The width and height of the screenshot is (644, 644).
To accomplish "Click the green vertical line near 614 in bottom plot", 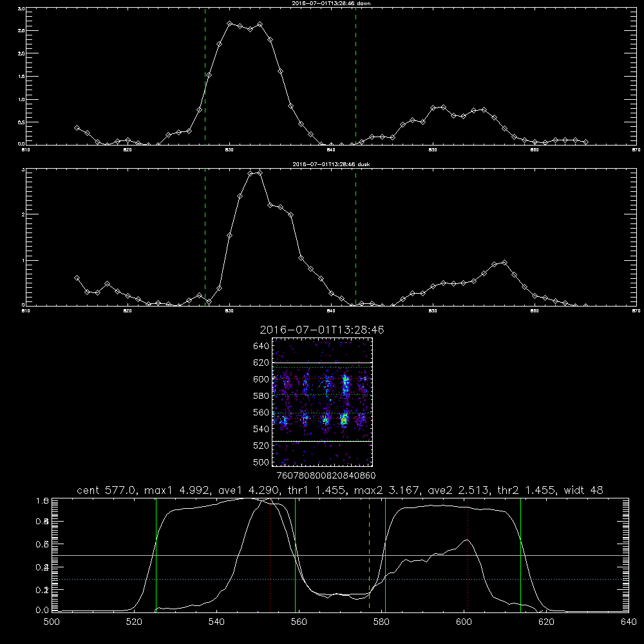I will pyautogui.click(x=520, y=554).
